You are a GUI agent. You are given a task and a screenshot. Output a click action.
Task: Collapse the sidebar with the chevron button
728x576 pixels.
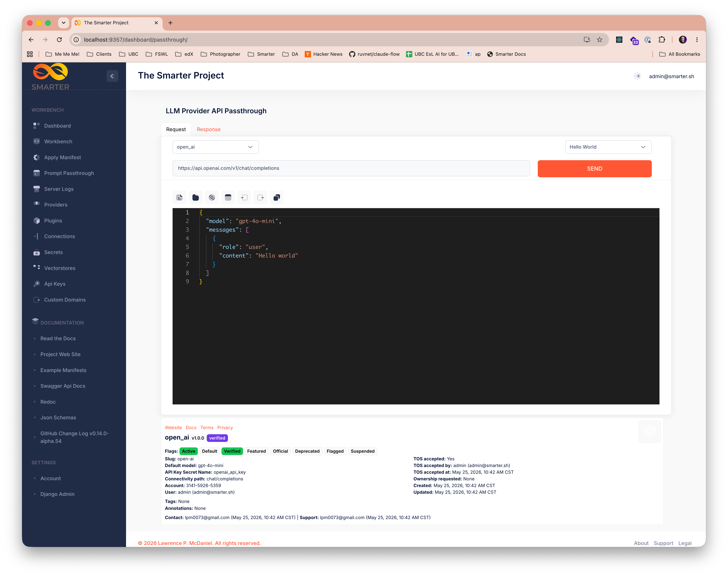(x=112, y=76)
